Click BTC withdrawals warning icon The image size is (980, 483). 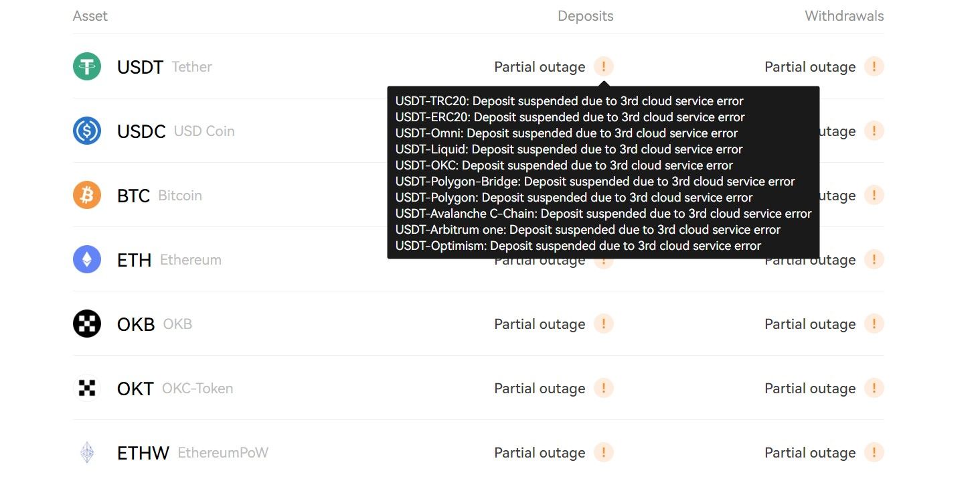[874, 195]
